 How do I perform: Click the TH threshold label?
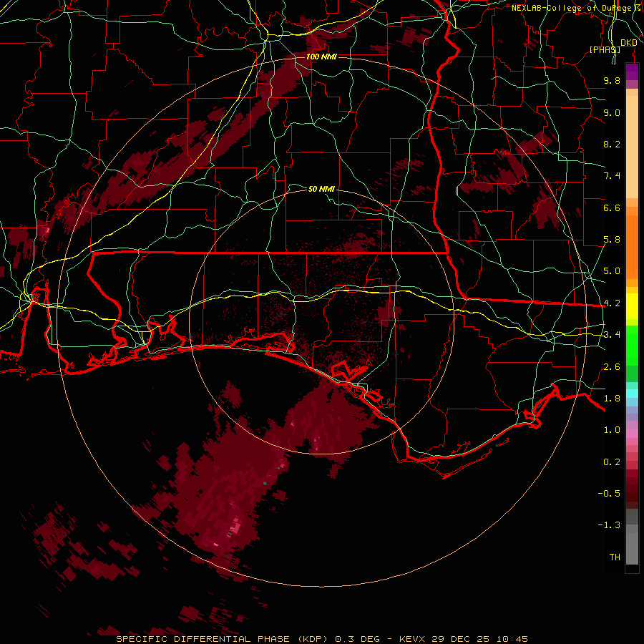[x=615, y=557]
